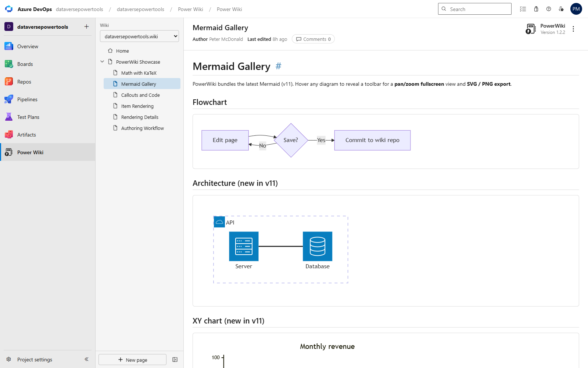
Task: Open the Callouts and Code page
Action: point(140,95)
